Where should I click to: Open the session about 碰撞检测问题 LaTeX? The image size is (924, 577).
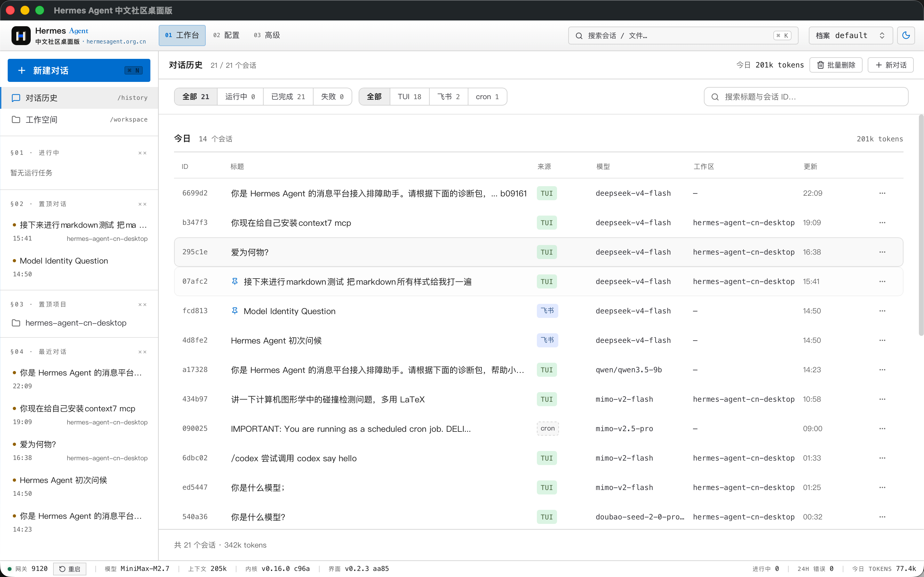[328, 399]
